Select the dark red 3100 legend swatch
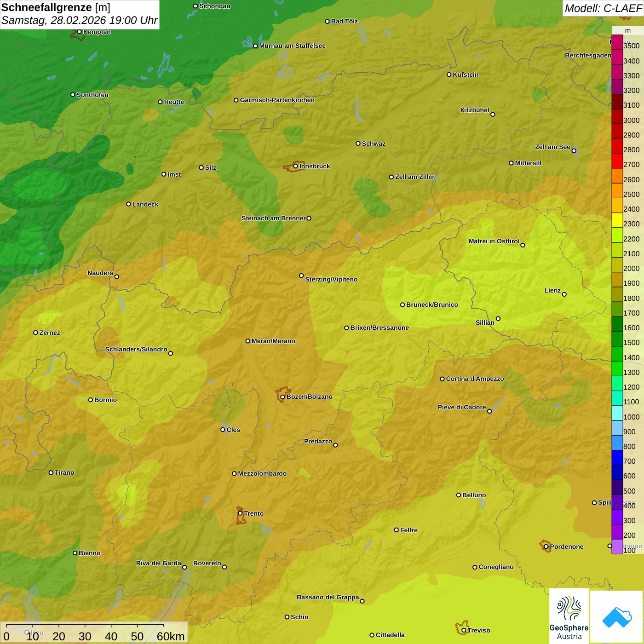 pyautogui.click(x=617, y=102)
